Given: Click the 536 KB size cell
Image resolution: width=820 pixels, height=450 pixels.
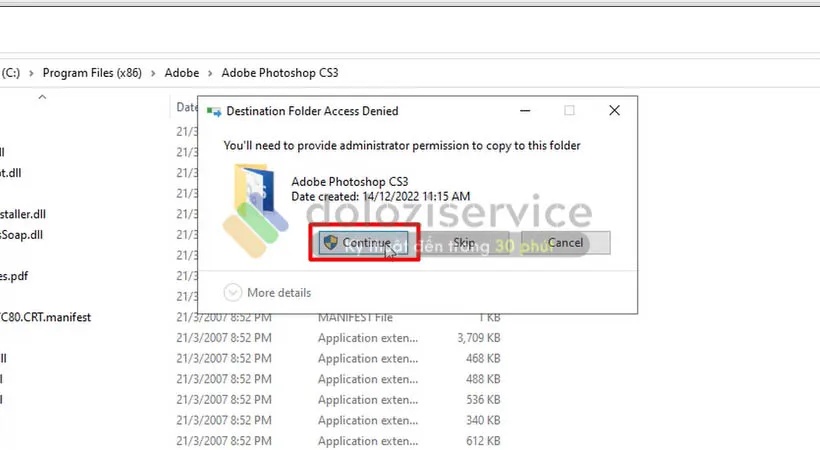Looking at the screenshot, I should coord(483,400).
